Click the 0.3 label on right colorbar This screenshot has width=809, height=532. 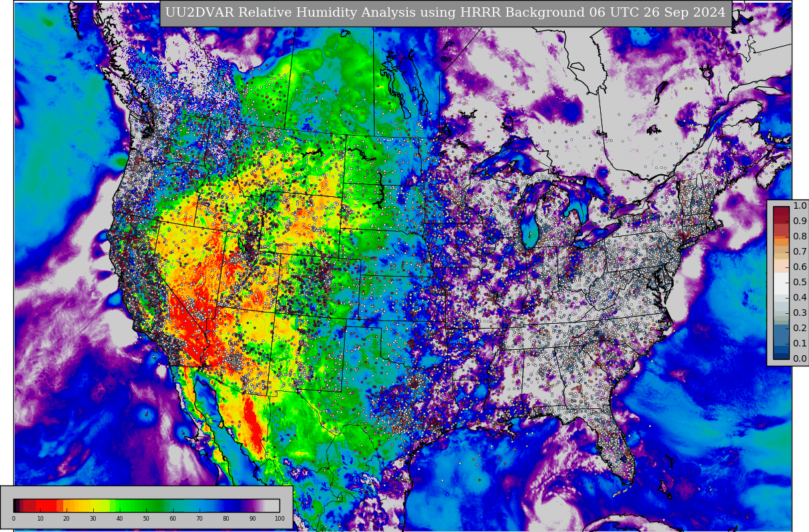[x=800, y=313]
